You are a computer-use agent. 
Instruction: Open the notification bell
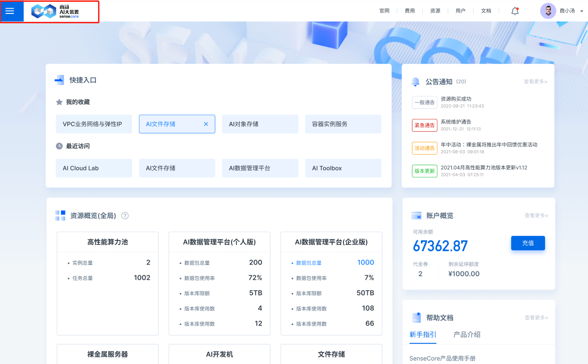[x=515, y=11]
